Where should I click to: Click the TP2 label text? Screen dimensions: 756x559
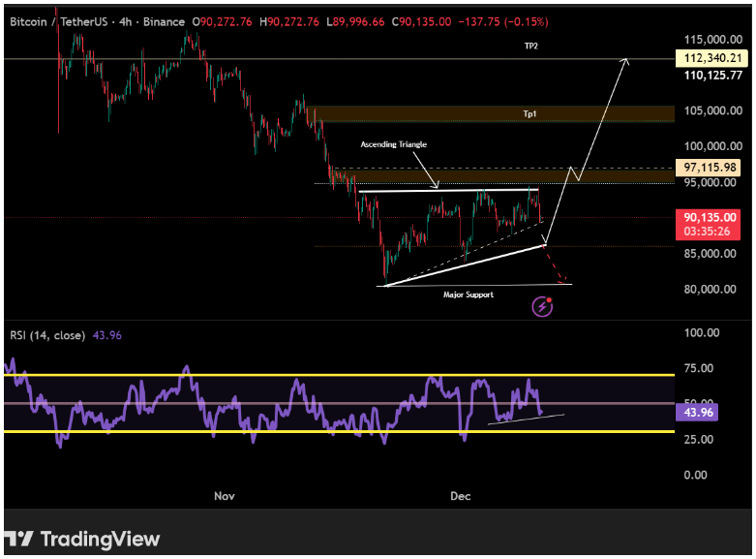[530, 46]
